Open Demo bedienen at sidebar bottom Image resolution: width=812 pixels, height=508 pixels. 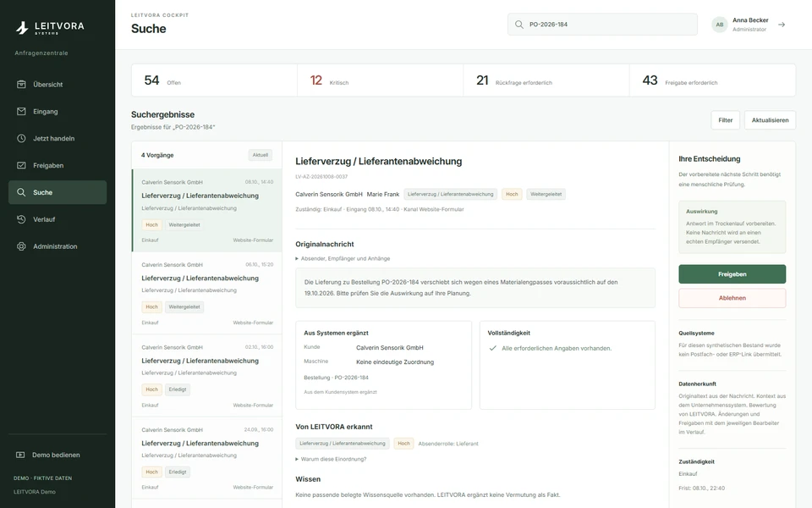pyautogui.click(x=58, y=455)
